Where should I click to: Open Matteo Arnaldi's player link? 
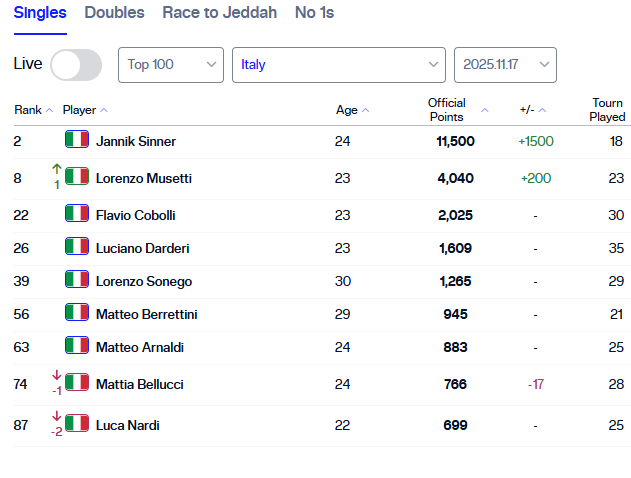(x=139, y=346)
